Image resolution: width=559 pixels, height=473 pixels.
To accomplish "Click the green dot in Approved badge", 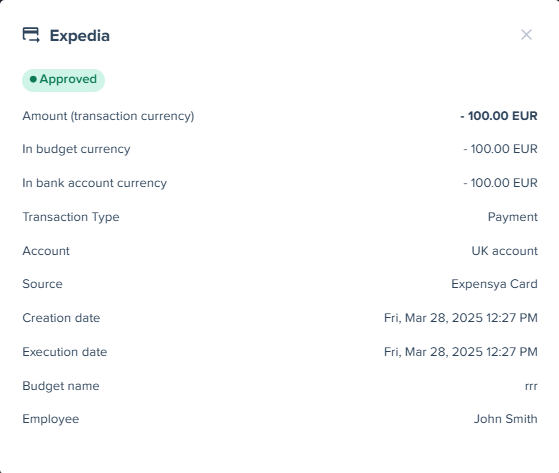I will (33, 79).
